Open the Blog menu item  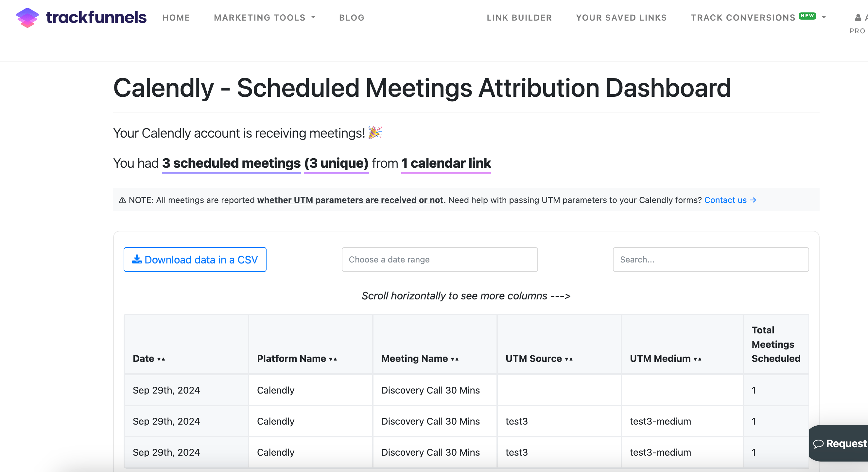(352, 18)
